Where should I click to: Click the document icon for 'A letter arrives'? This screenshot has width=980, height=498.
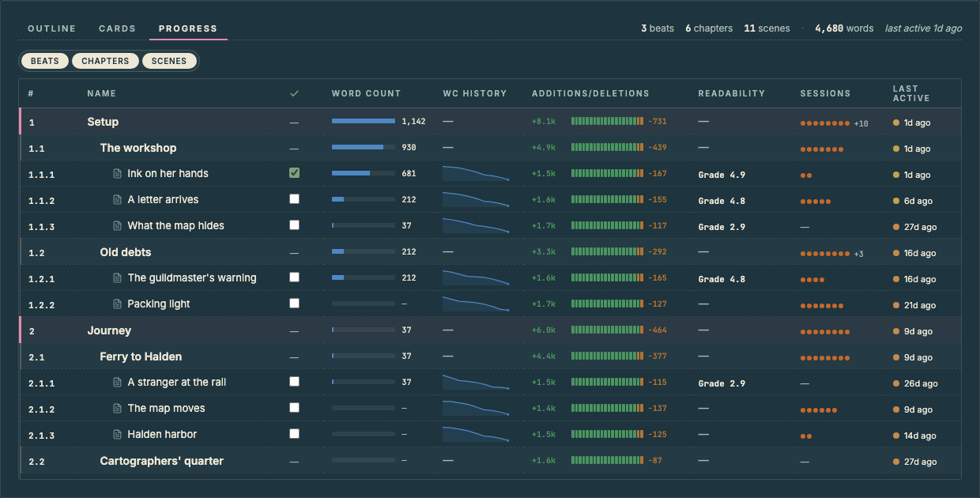[x=118, y=200]
